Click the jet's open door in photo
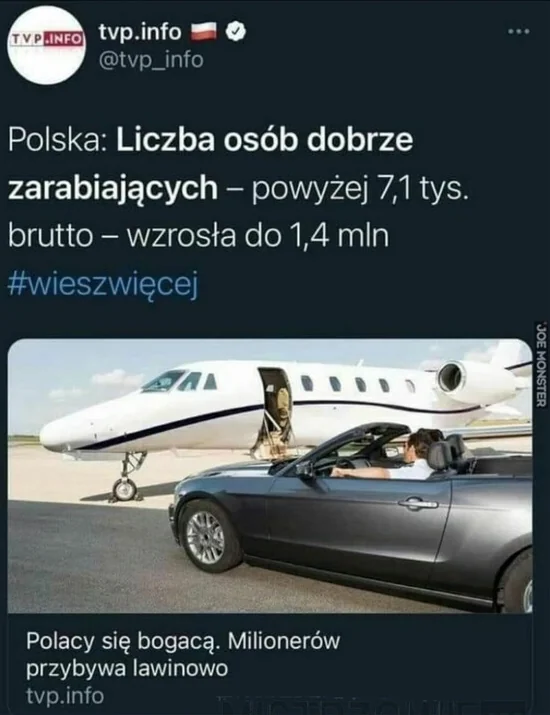 pos(276,407)
